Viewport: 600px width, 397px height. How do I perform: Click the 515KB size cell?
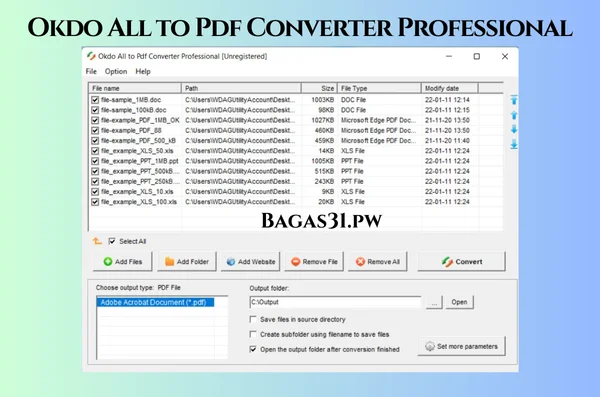coord(324,172)
